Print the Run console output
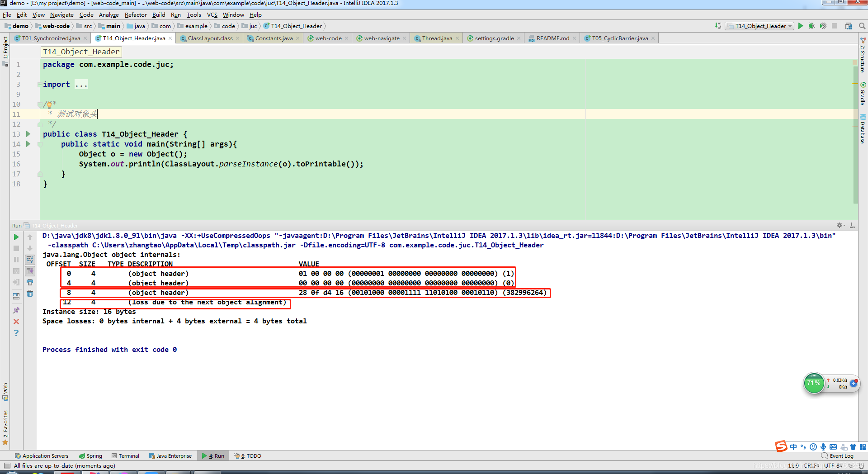The image size is (868, 474). [x=30, y=282]
